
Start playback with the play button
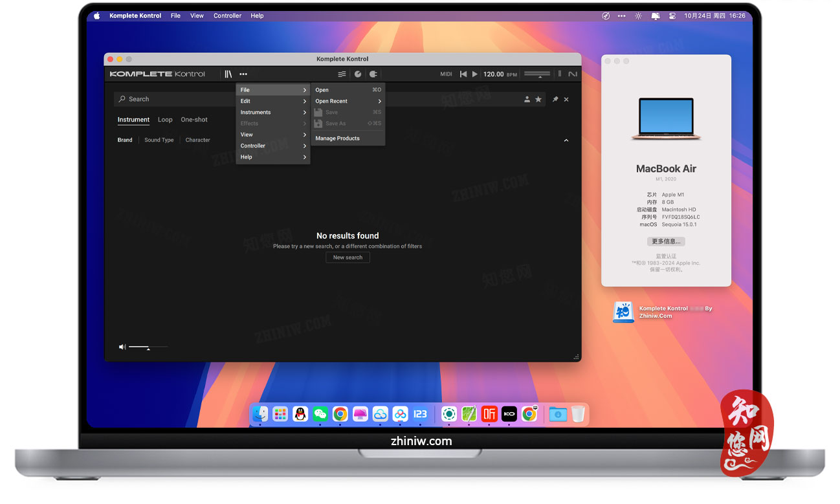click(475, 74)
